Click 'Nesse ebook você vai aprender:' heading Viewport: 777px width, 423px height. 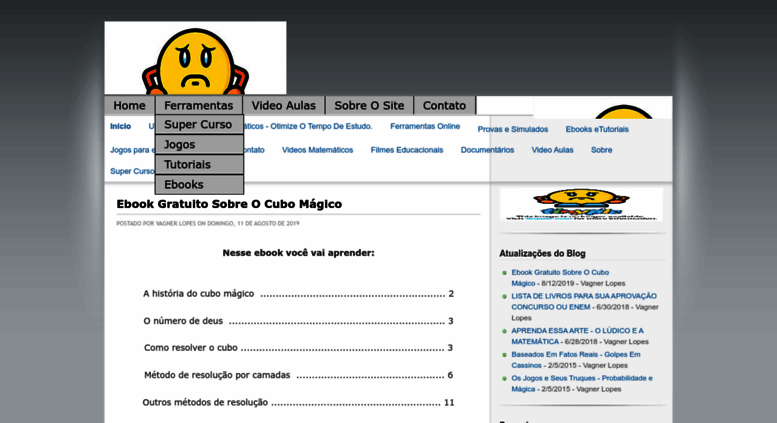click(298, 253)
